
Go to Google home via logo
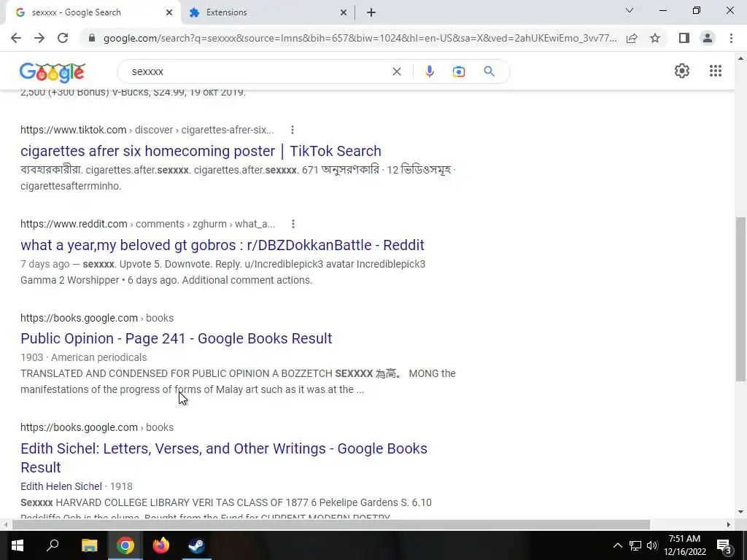[53, 72]
